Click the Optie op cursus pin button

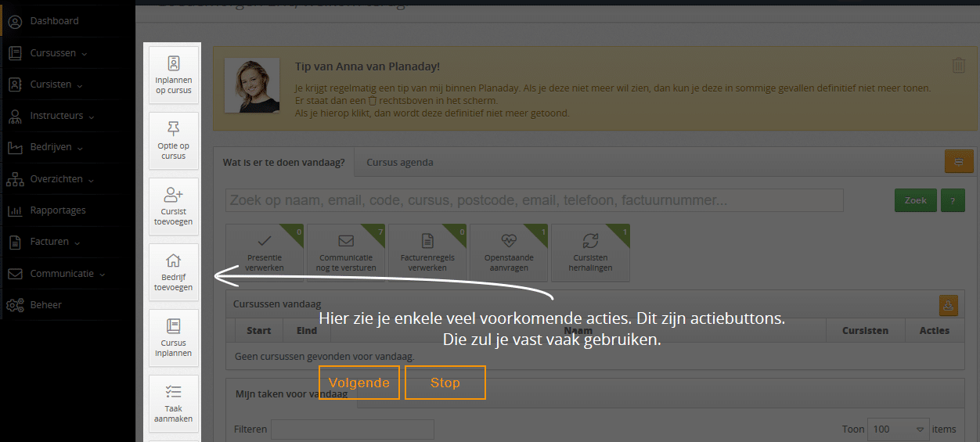coord(174,141)
